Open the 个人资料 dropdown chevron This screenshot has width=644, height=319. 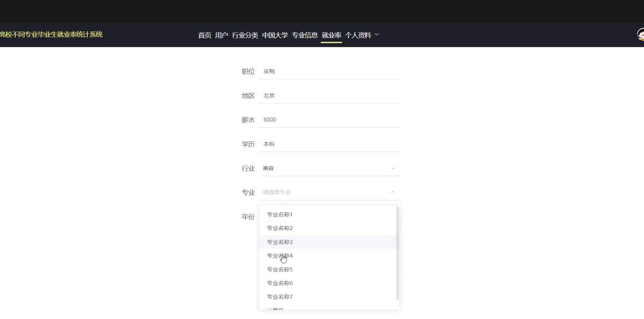pyautogui.click(x=377, y=34)
